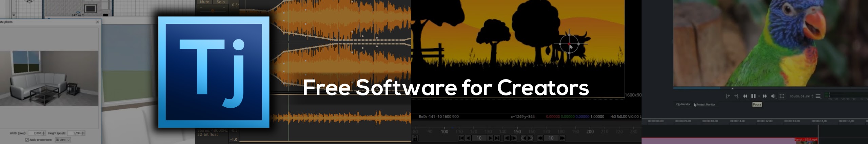Toggle the edit mode frame icon
The image size is (868, 144).
[782, 96]
